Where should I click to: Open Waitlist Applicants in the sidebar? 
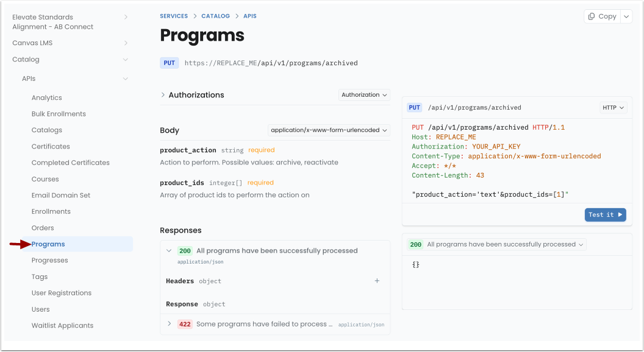tap(62, 326)
